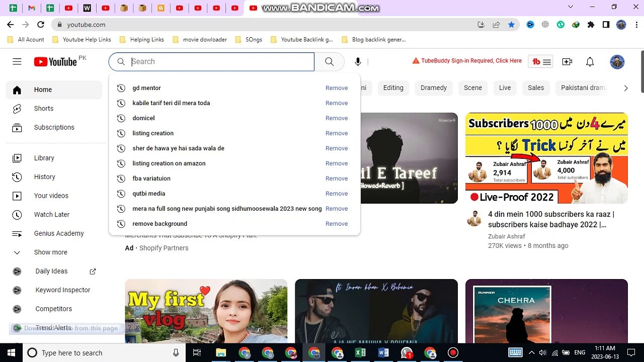Open the YouTube hamburger guide menu
Image resolution: width=644 pixels, height=362 pixels.
(x=17, y=61)
